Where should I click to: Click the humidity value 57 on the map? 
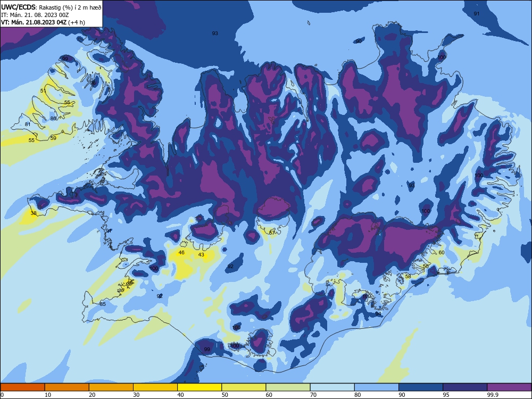pos(272,233)
